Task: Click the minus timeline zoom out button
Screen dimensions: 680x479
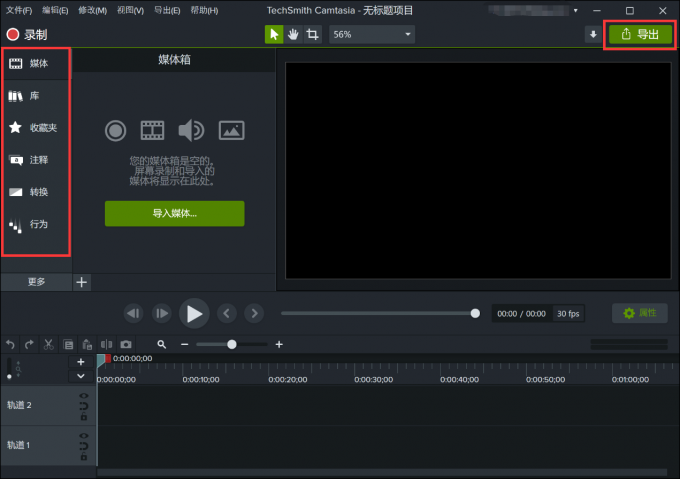Action: pos(185,345)
